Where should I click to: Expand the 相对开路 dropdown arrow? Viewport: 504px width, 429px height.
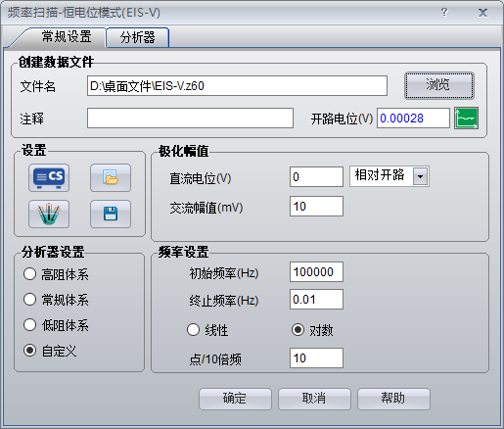pos(421,176)
